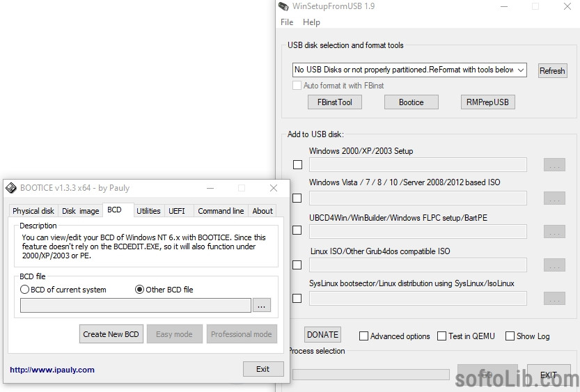
Task: Select the BCD tab
Action: (114, 210)
